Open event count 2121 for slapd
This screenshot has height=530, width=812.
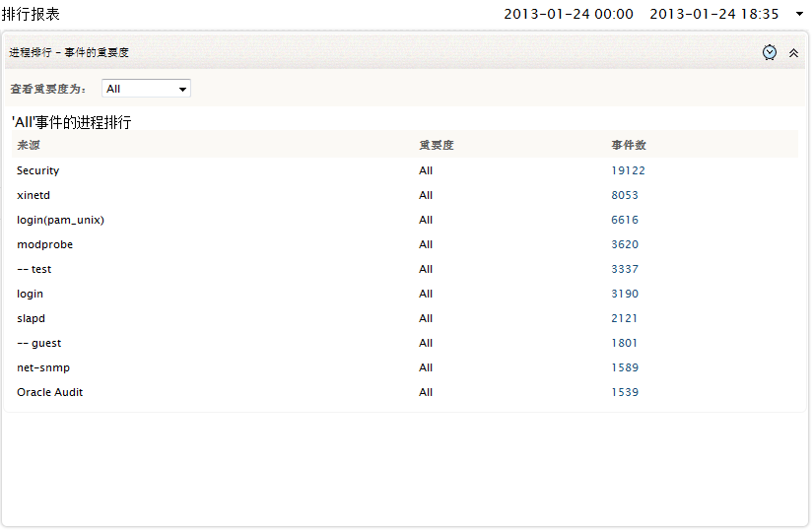point(625,318)
